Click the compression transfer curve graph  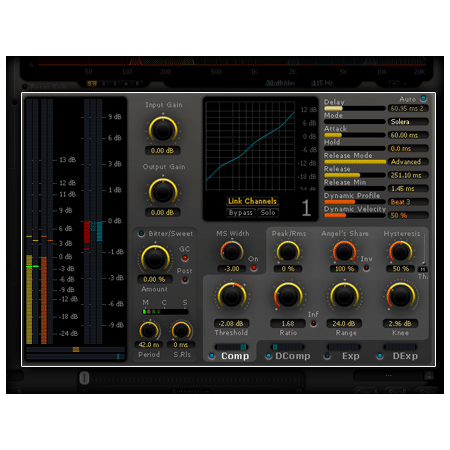pyautogui.click(x=250, y=146)
